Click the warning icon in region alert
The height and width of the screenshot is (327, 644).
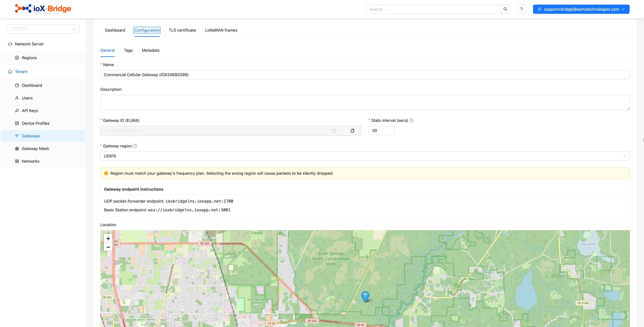tap(106, 173)
